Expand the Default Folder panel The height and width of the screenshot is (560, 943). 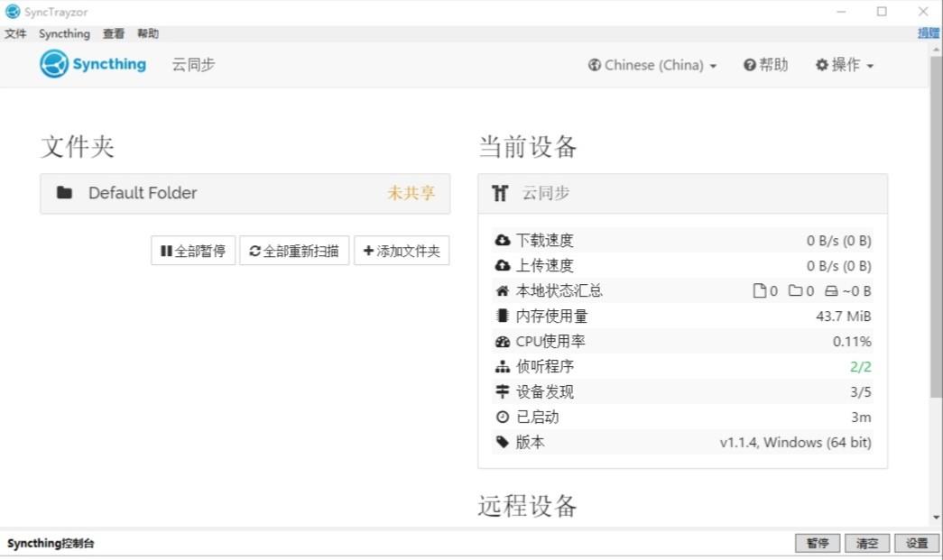click(245, 194)
